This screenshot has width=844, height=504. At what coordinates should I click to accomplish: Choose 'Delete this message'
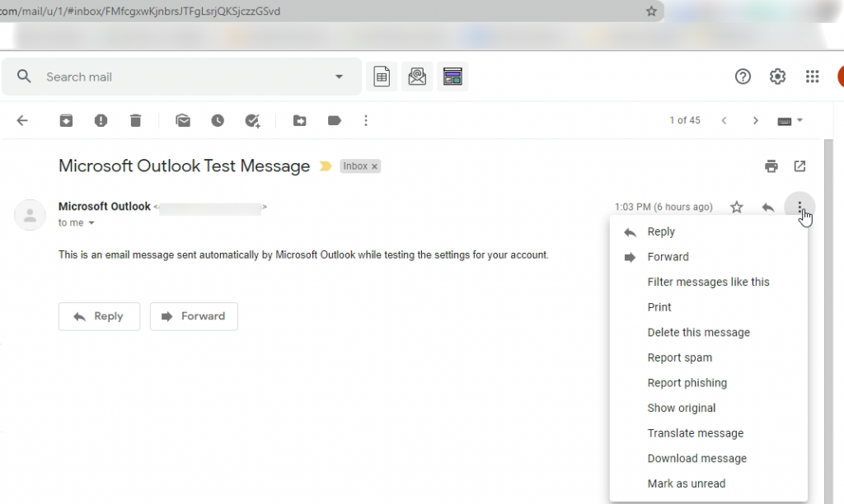click(x=708, y=333)
